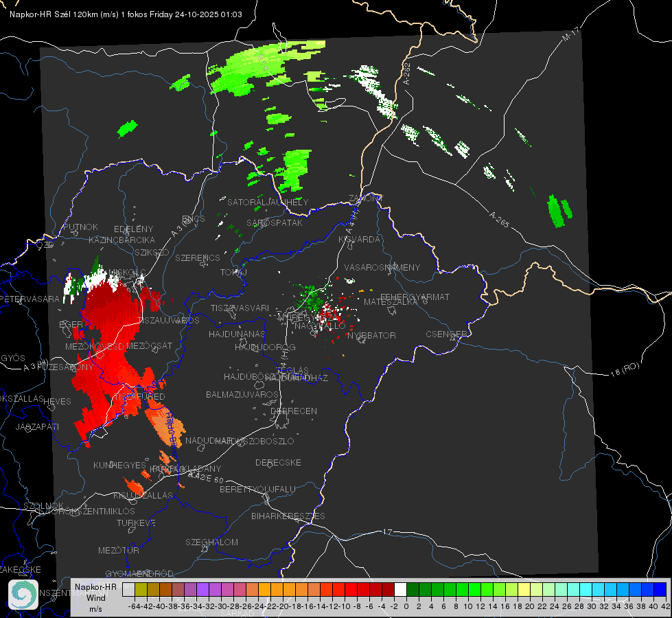Click the NYÍRBÁTOR label
Screen dimensions: 672x618
(x=371, y=335)
